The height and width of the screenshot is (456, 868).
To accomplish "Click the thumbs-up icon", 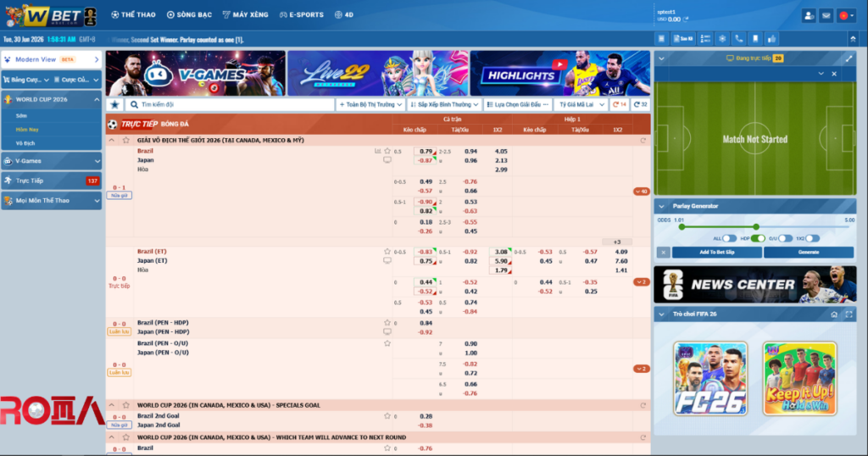I will [x=771, y=39].
